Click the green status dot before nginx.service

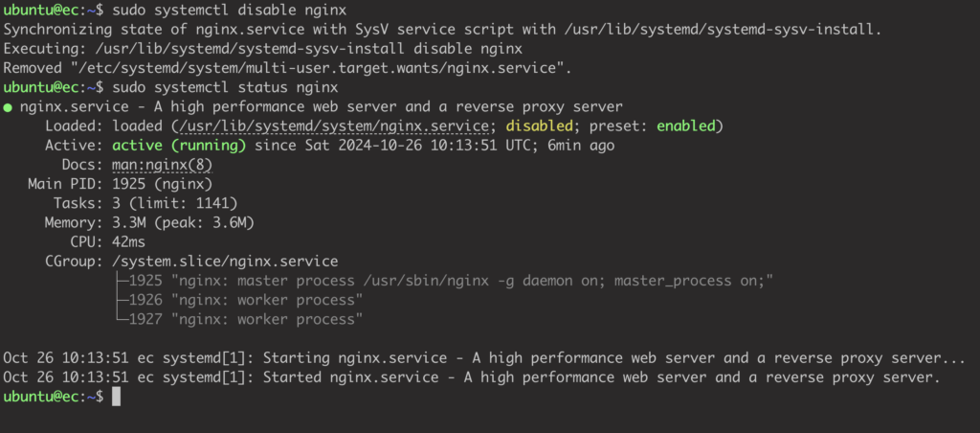8,107
